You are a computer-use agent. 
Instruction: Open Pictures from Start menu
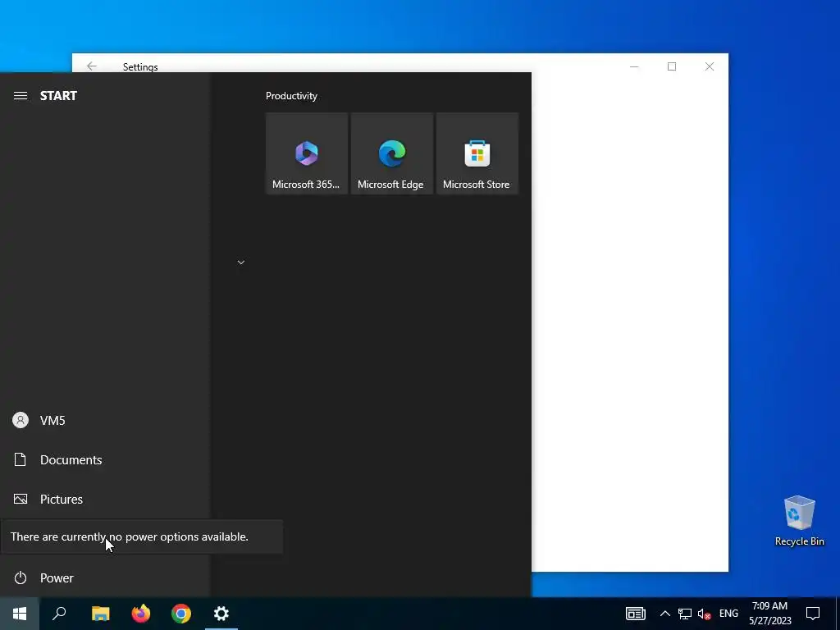point(104,500)
